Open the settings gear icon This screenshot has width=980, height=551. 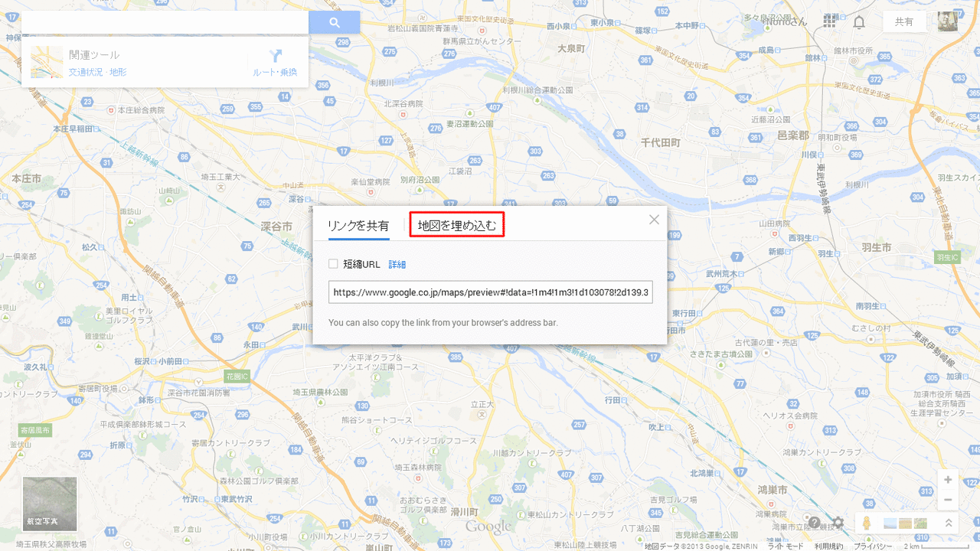point(838,523)
